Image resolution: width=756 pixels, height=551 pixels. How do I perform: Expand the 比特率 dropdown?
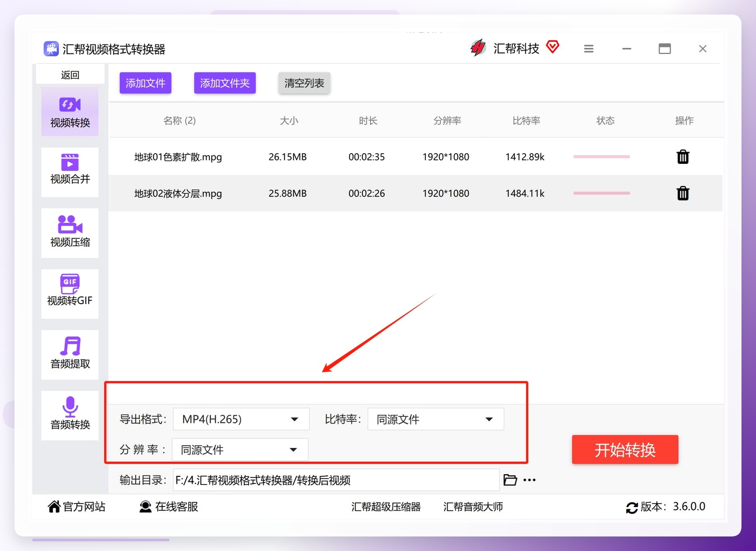point(436,419)
